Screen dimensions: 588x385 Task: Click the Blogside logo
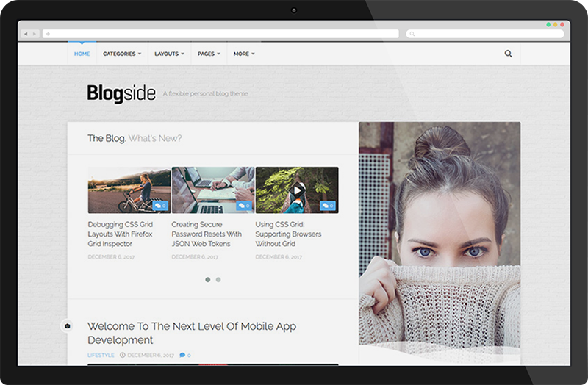[121, 94]
